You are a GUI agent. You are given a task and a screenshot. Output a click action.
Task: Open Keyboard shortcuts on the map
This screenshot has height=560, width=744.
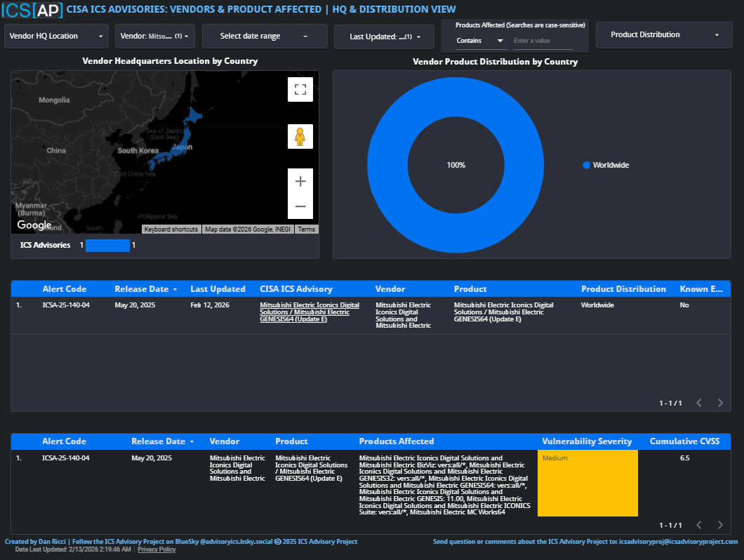(171, 229)
